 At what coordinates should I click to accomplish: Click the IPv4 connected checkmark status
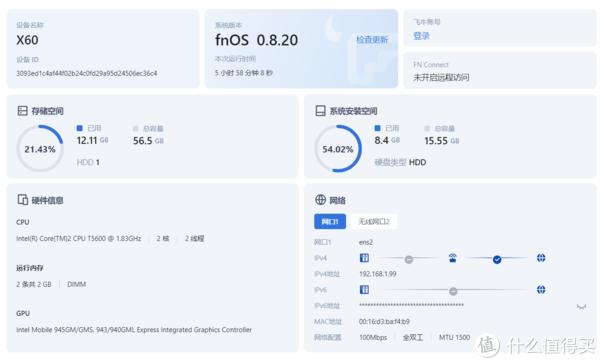click(497, 260)
